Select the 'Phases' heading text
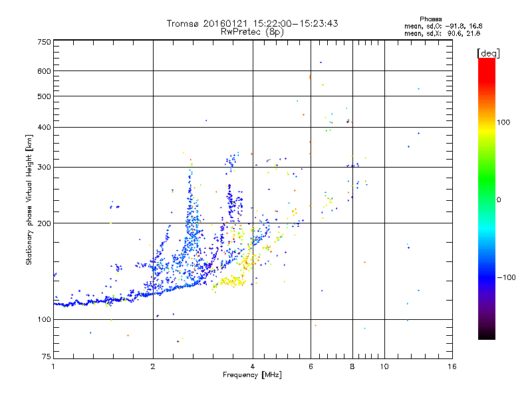 (430, 19)
